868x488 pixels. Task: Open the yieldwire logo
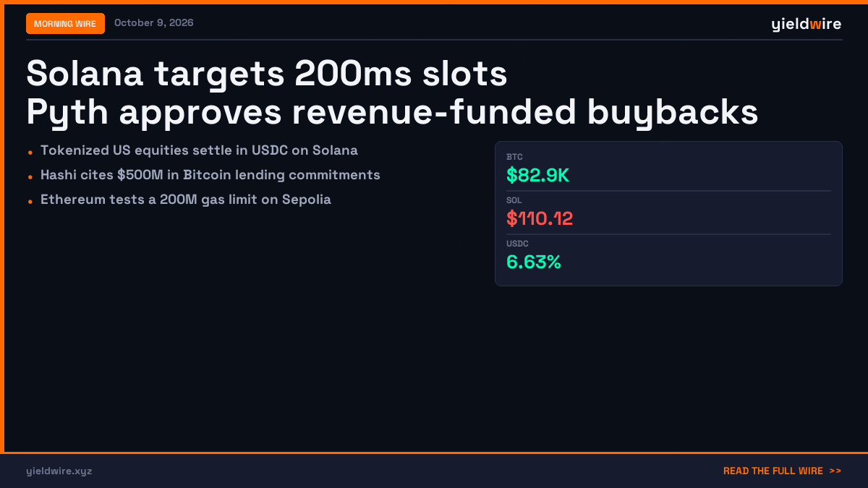pyautogui.click(x=807, y=24)
